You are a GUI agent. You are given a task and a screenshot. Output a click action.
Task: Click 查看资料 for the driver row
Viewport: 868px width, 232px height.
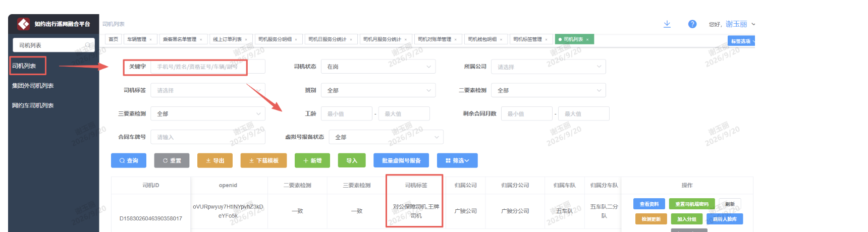click(x=649, y=204)
